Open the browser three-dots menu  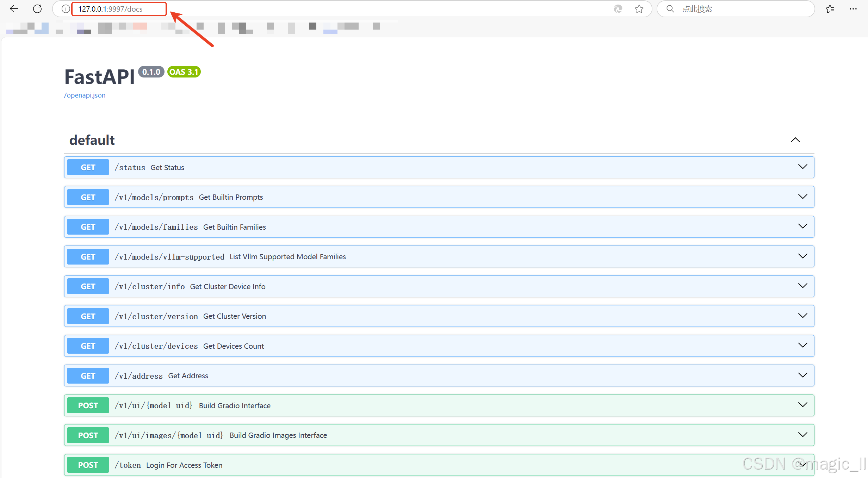853,9
